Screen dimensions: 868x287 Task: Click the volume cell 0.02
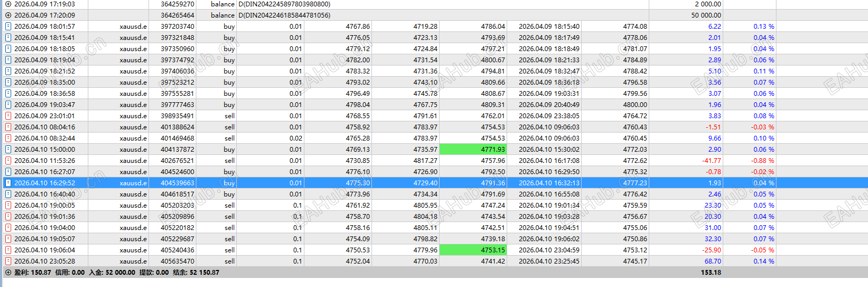[x=295, y=138]
